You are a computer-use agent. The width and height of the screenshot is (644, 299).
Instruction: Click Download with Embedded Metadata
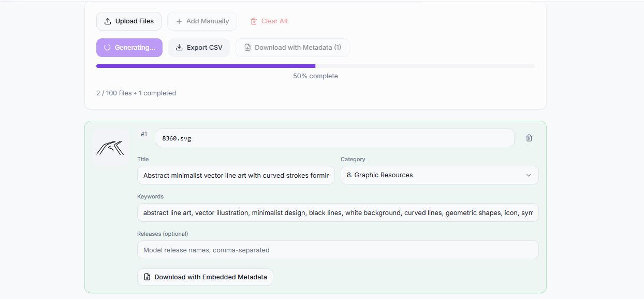(x=205, y=277)
